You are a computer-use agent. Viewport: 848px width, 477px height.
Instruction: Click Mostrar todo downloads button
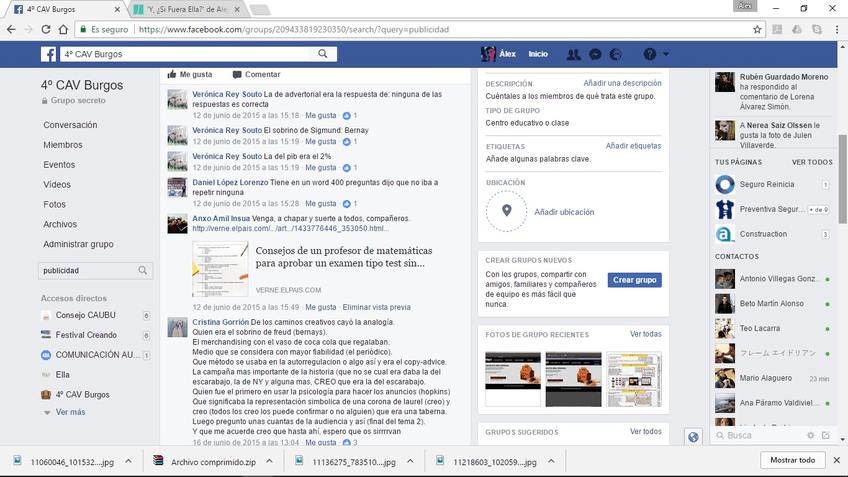tap(792, 460)
